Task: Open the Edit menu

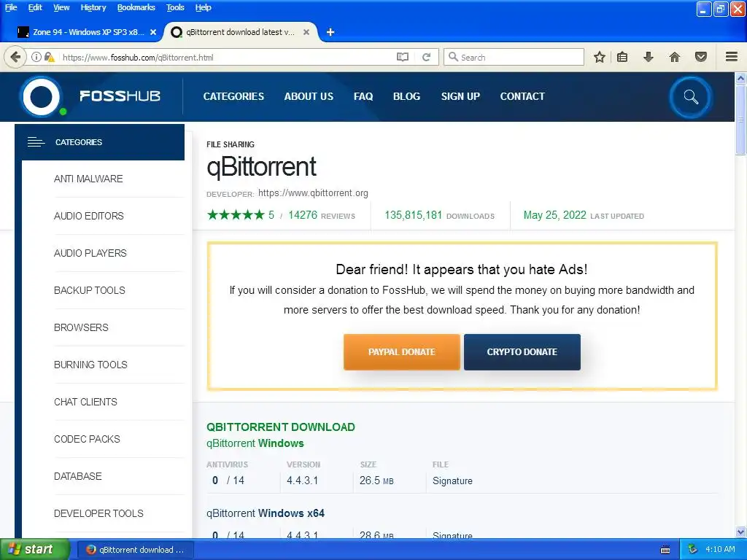Action: pyautogui.click(x=35, y=7)
